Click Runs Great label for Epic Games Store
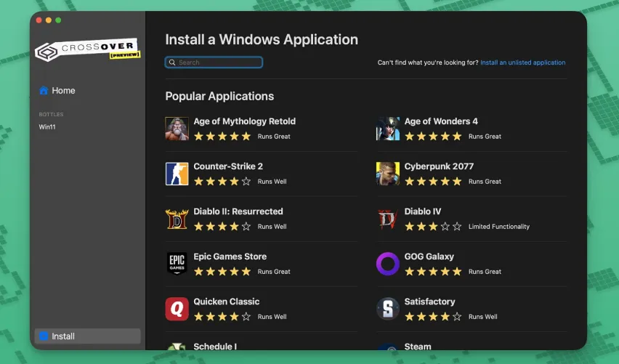Image resolution: width=619 pixels, height=364 pixels. click(274, 271)
